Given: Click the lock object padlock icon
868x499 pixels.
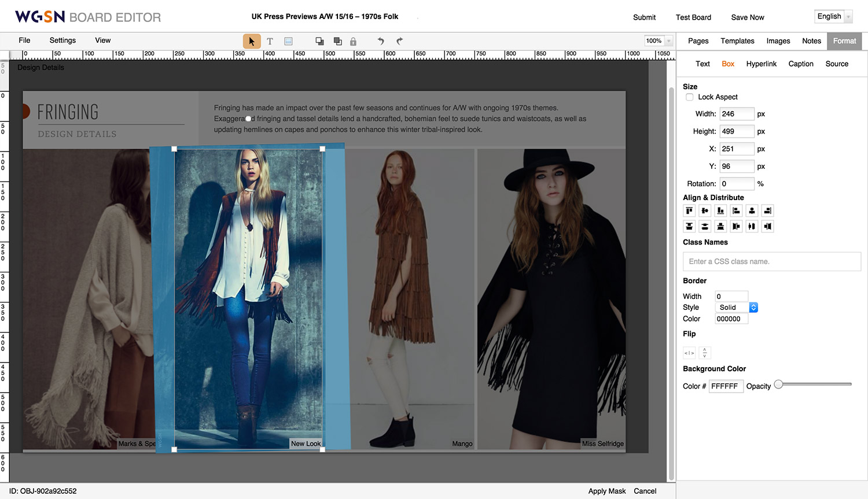Looking at the screenshot, I should (353, 41).
